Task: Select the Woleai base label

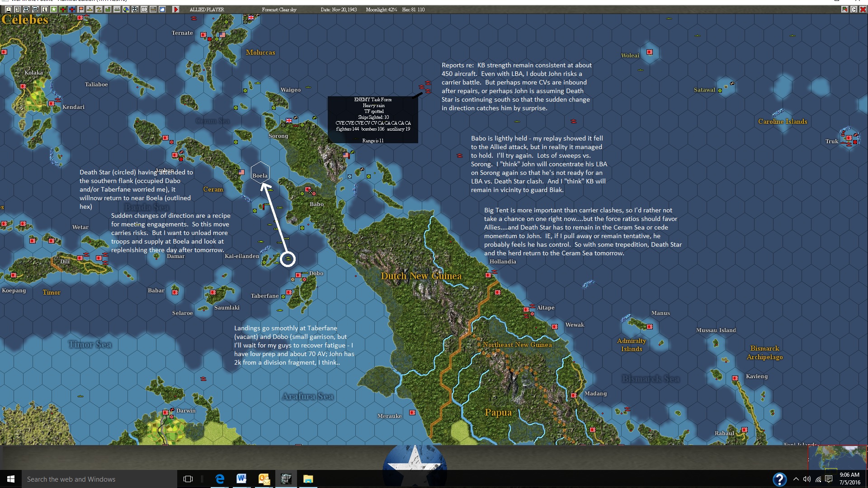Action: [x=630, y=56]
